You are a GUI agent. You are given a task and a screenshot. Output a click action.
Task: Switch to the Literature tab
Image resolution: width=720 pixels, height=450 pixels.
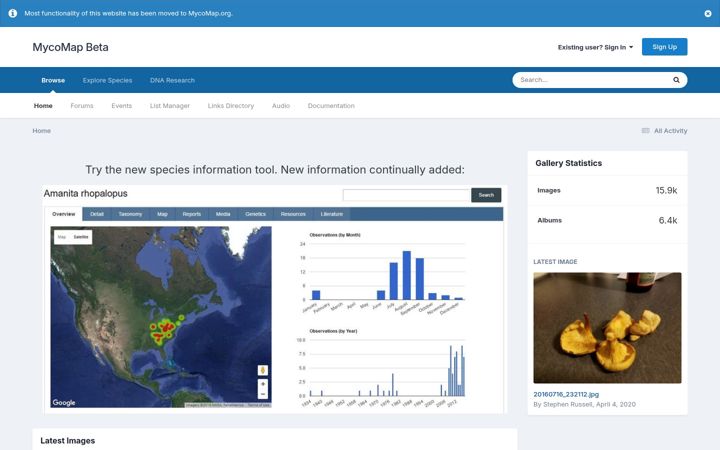(x=332, y=214)
